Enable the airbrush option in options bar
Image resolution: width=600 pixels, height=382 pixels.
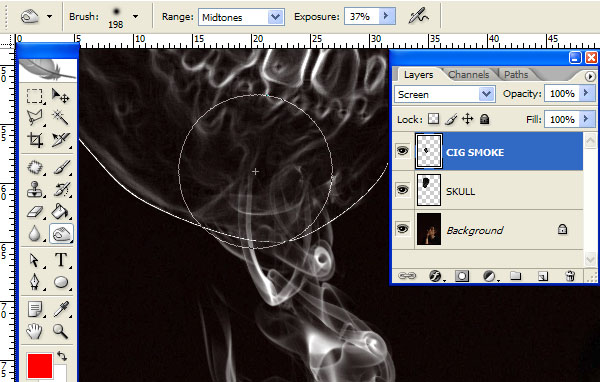[x=419, y=16]
